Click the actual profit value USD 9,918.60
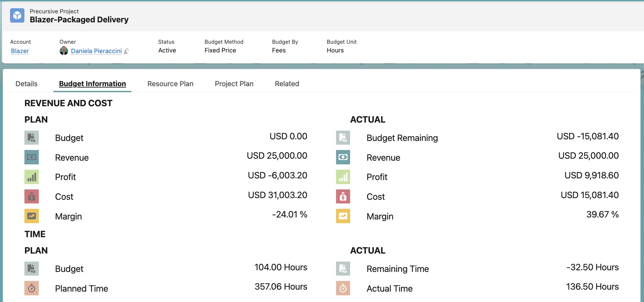Screen dimensions: 644x302 (x=592, y=175)
